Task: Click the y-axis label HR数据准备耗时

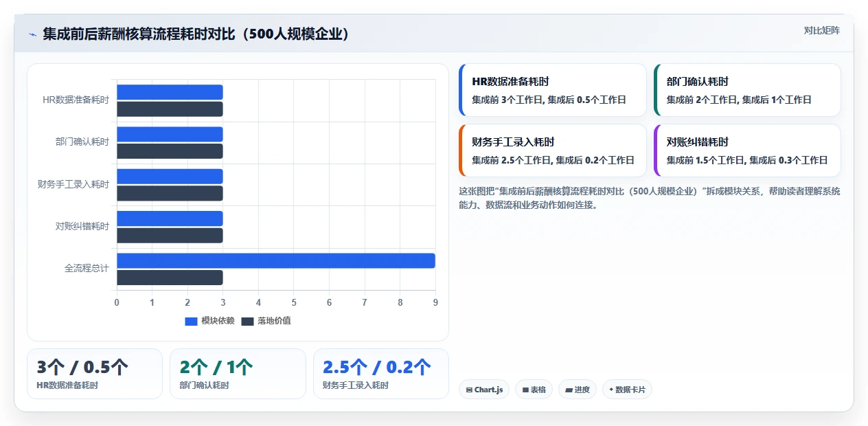Action: click(76, 100)
